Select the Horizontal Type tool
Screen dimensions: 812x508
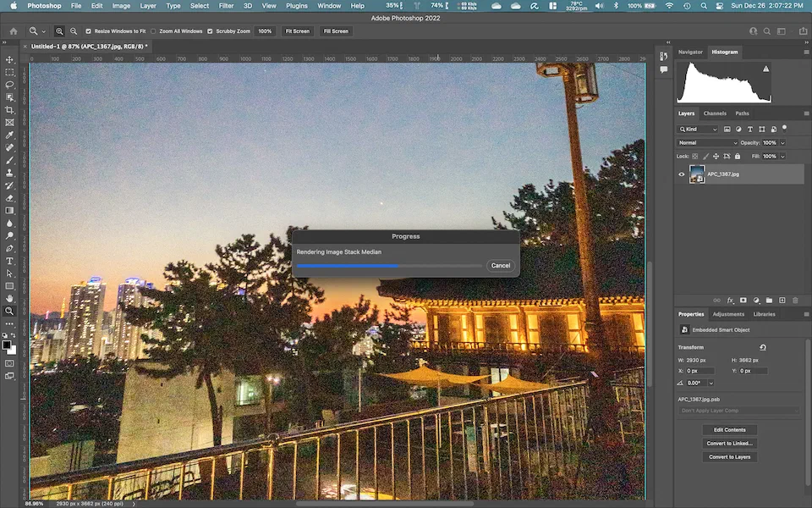(x=10, y=261)
